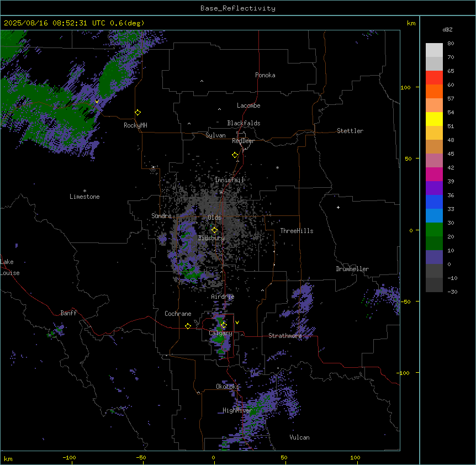Click the Ponoka city label
This screenshot has height=465, width=476.
265,75
